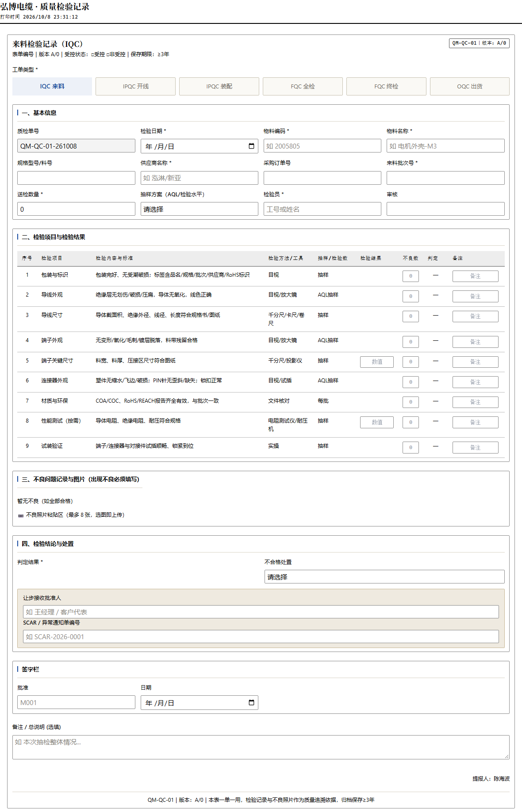
Task: Click the 质检单号 field QM-QC-01-261008
Action: click(x=76, y=146)
